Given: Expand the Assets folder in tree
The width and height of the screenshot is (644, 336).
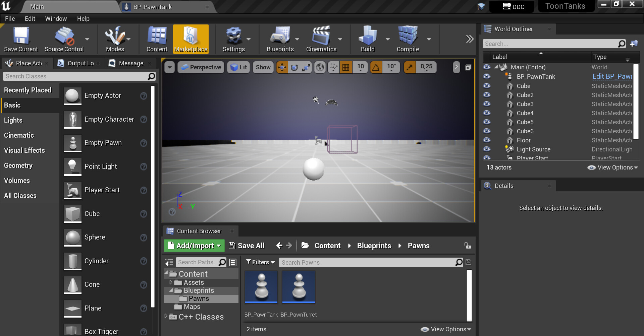Looking at the screenshot, I should [171, 282].
